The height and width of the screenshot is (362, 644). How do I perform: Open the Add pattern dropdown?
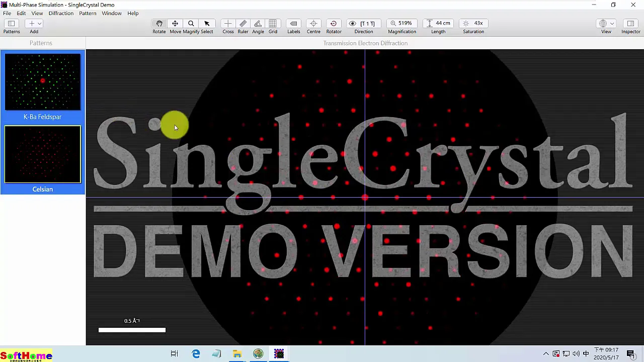[34, 23]
